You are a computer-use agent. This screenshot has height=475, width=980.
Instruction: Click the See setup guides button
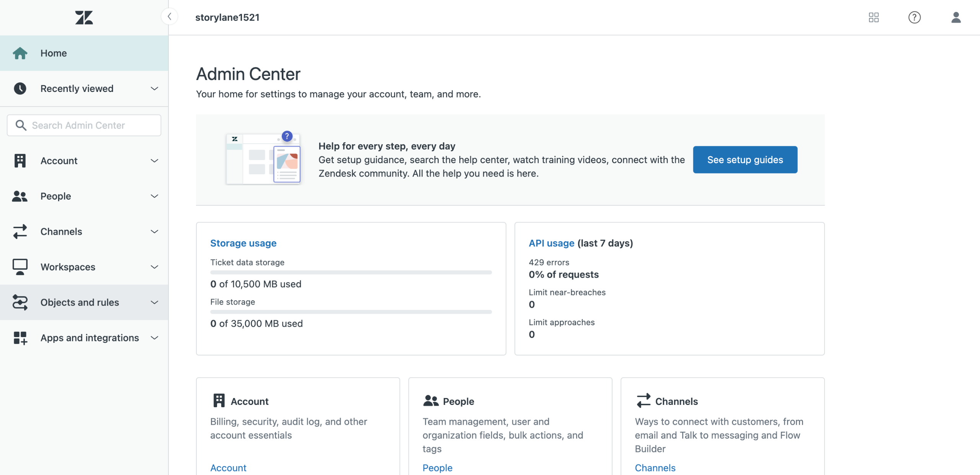[x=745, y=160]
